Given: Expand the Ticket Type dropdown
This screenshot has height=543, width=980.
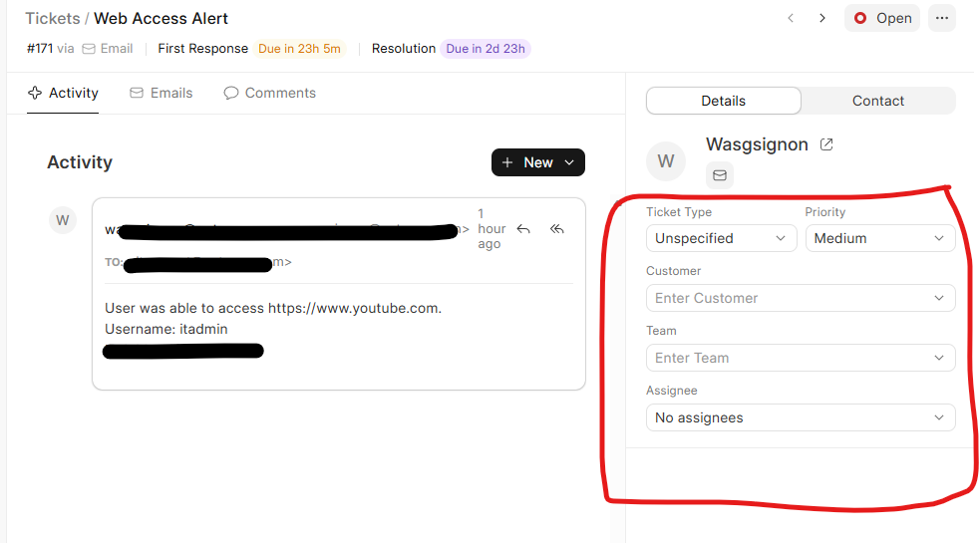Looking at the screenshot, I should coord(721,238).
